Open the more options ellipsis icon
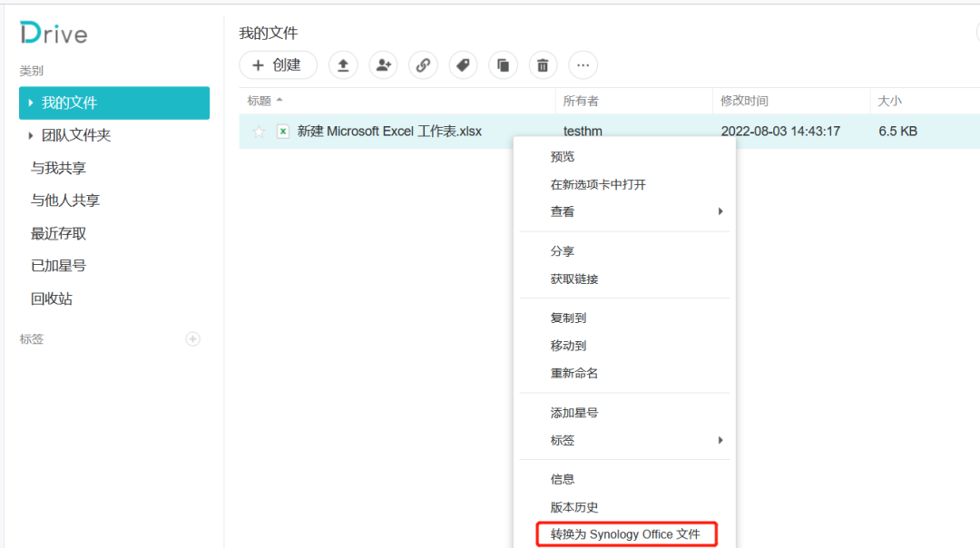 583,64
